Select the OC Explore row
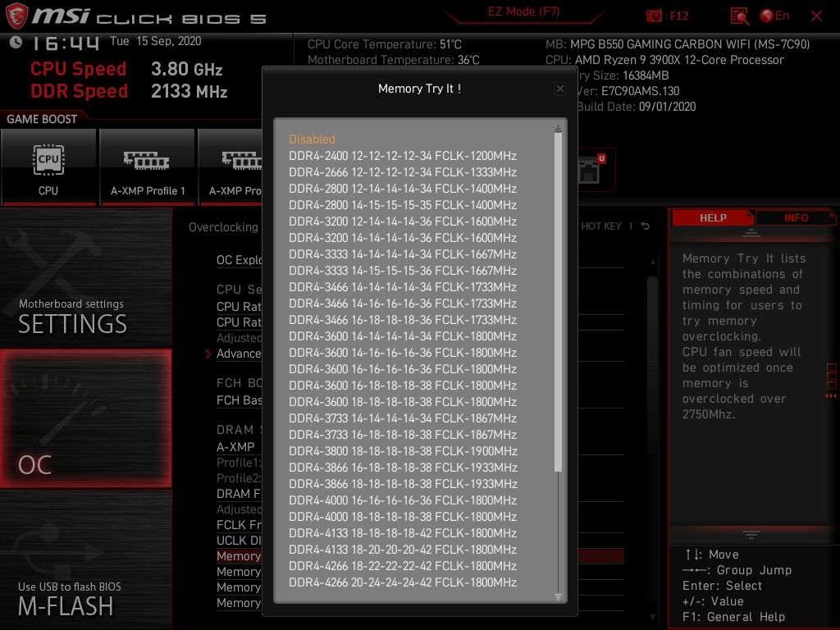Viewport: 840px width, 630px height. coord(239,260)
